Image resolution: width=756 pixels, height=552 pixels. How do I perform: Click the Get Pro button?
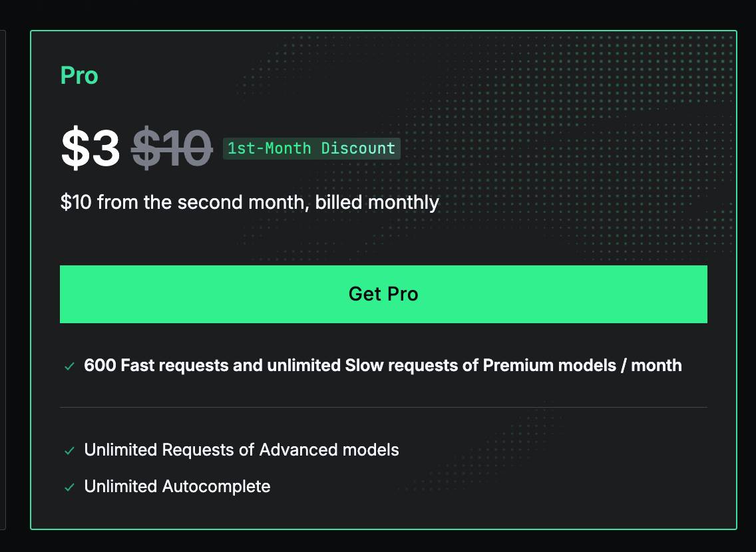click(x=383, y=294)
